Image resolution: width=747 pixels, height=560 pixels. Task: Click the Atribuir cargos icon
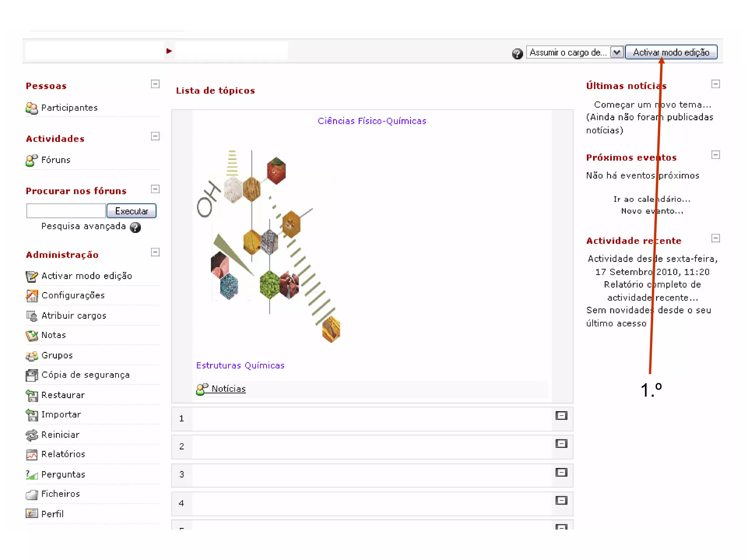tap(32, 316)
